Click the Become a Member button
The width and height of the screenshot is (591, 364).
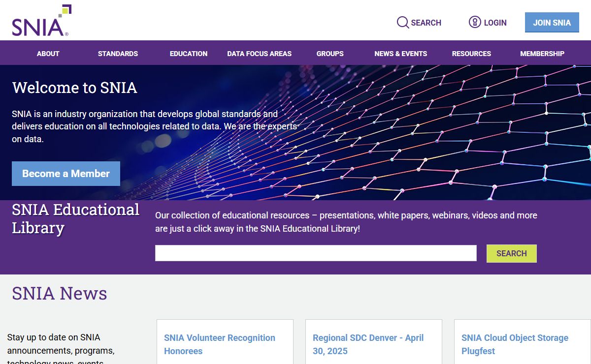[x=66, y=174]
